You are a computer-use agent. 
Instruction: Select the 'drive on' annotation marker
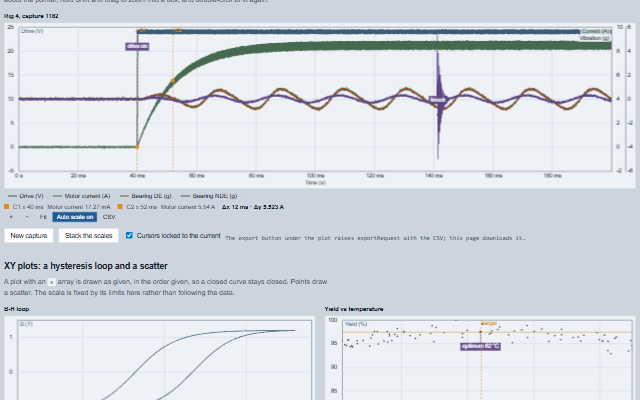tap(137, 46)
